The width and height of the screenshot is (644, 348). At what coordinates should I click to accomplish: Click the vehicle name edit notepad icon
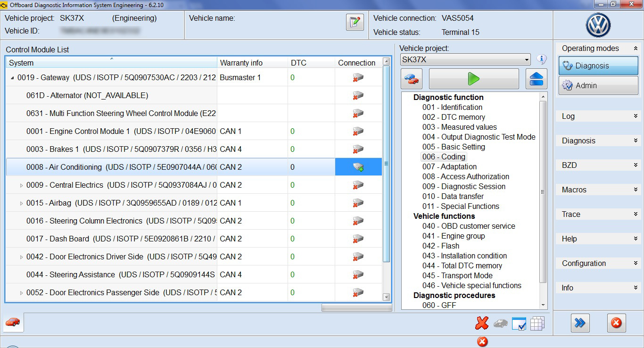[355, 22]
